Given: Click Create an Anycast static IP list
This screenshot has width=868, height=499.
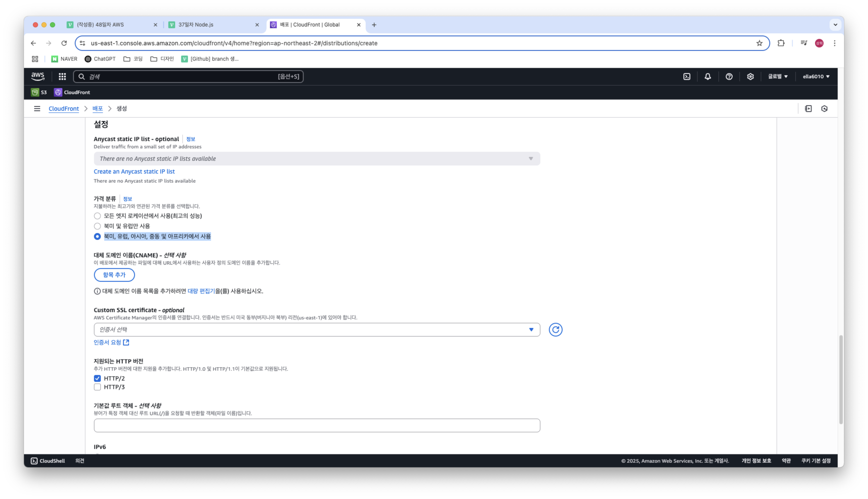Looking at the screenshot, I should [x=134, y=171].
